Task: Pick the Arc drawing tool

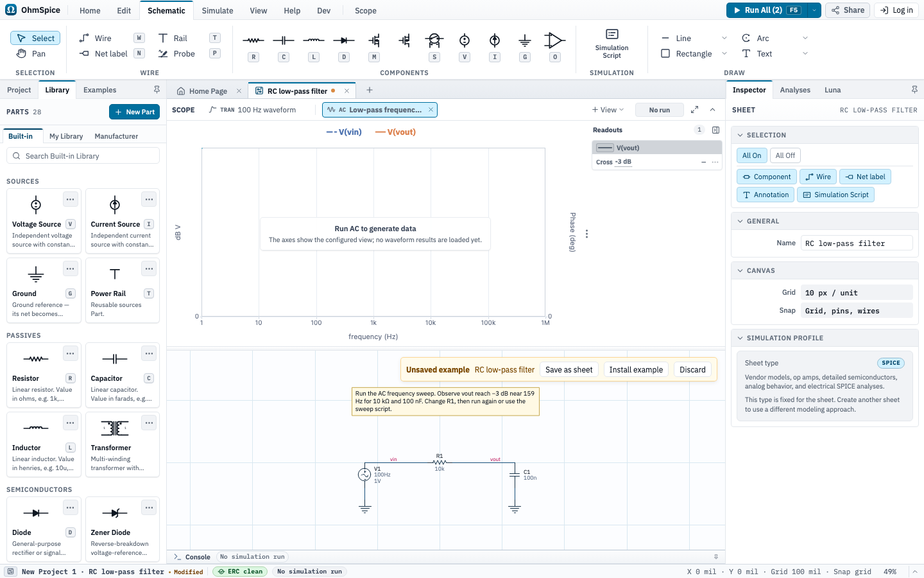Action: 763,39
